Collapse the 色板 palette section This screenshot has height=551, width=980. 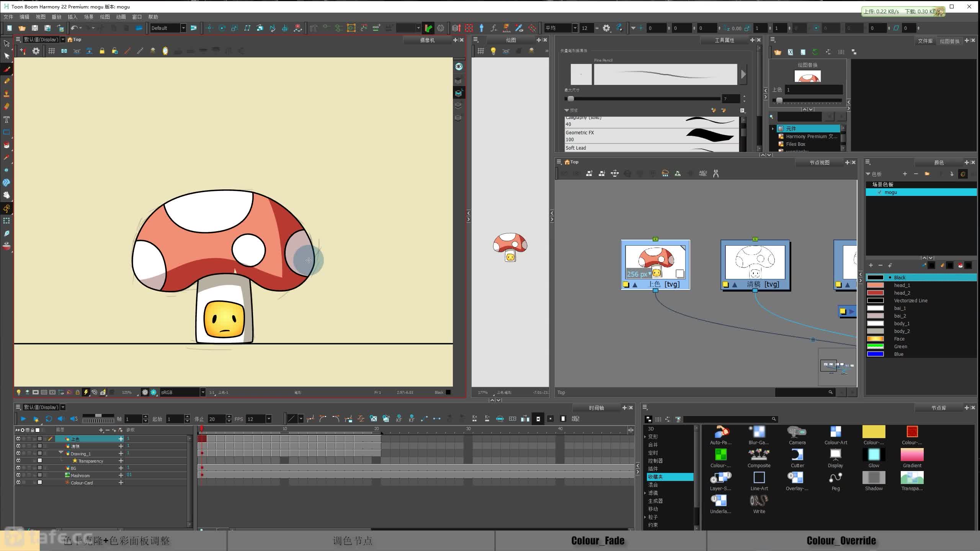tap(868, 174)
